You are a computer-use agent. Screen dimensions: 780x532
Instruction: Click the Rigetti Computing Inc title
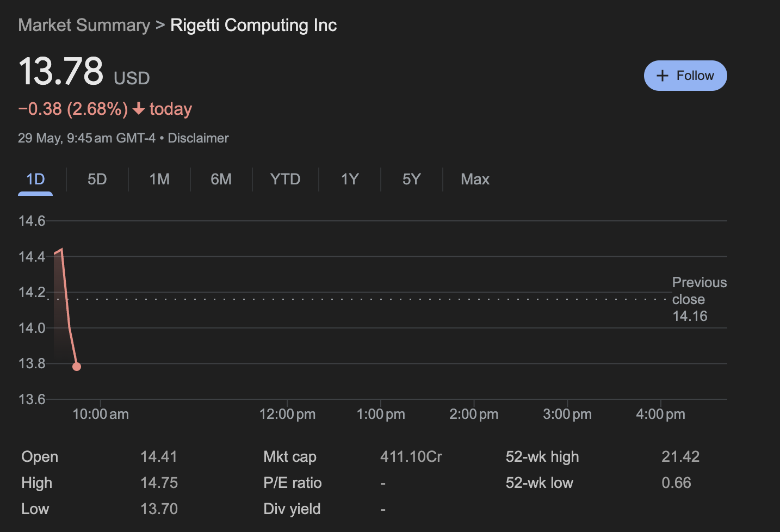coord(253,25)
